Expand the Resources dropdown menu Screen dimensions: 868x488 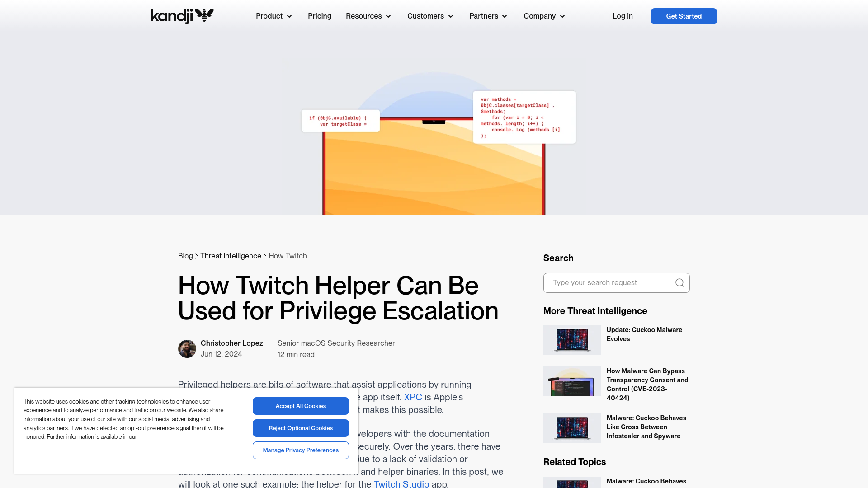pos(368,16)
